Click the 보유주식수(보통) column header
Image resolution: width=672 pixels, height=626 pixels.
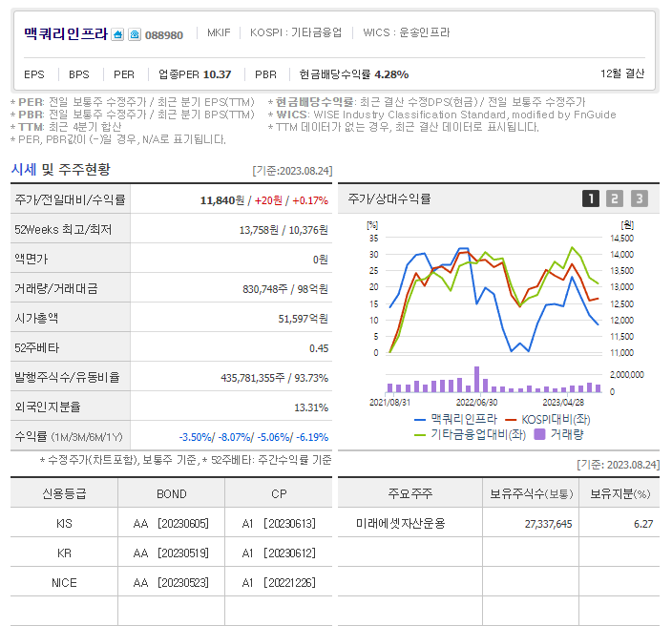(x=531, y=494)
